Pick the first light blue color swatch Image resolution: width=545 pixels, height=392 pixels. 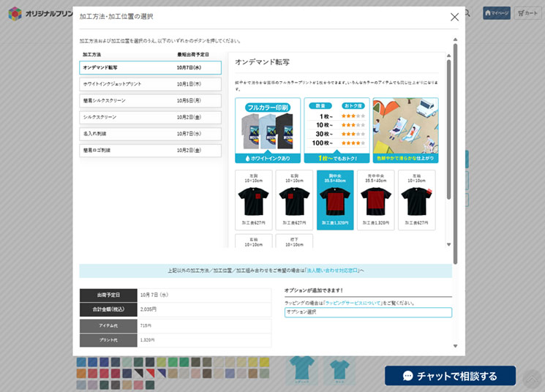coord(81,362)
